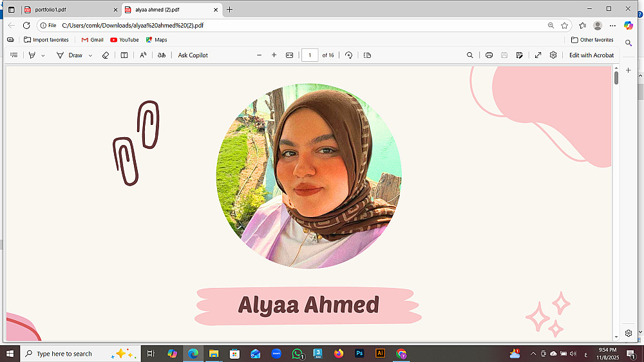Focus the page number field
The height and width of the screenshot is (362, 644).
coord(310,55)
